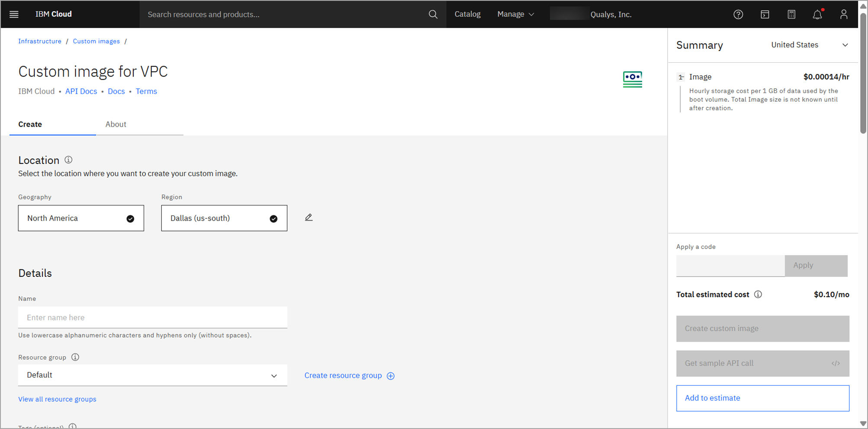Image resolution: width=868 pixels, height=429 pixels.
Task: Deselect the North America geography checkmark
Action: [x=130, y=218]
